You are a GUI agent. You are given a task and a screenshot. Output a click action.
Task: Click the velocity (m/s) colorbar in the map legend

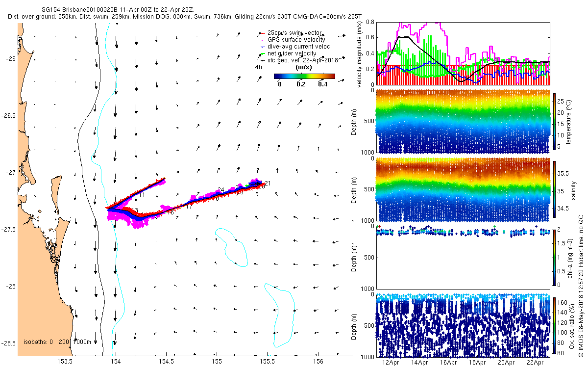(304, 77)
